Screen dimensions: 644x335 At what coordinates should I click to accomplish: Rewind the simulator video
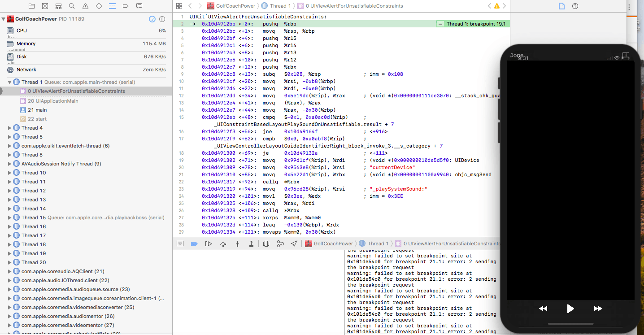[x=543, y=309]
